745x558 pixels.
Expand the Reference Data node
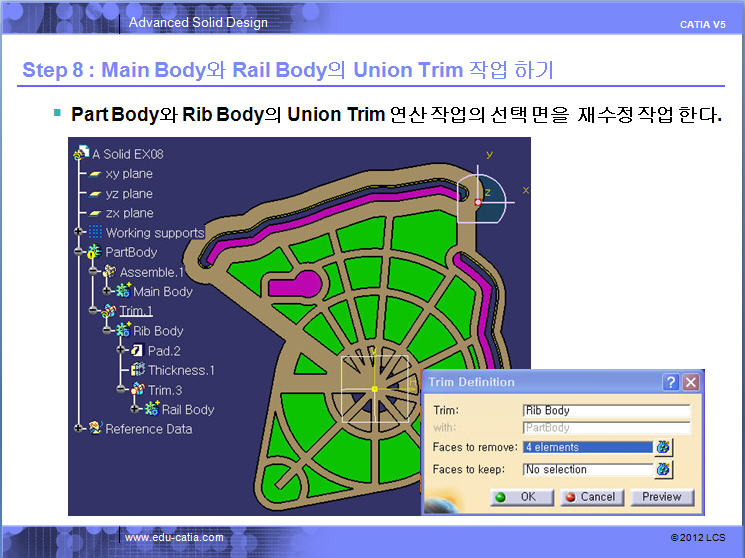point(78,428)
